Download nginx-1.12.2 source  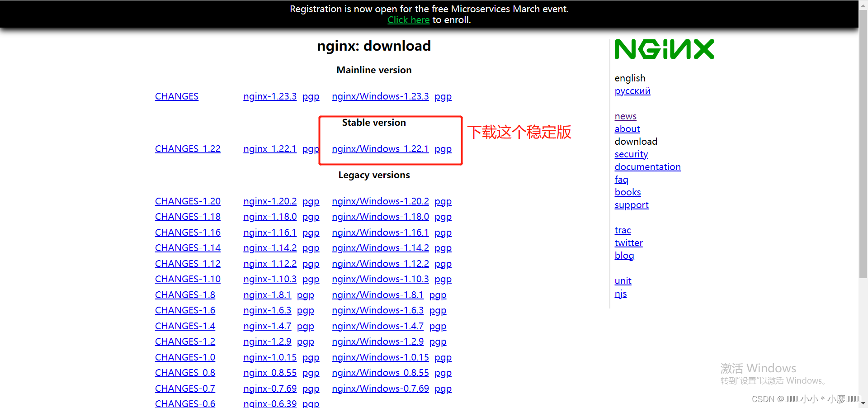click(270, 264)
